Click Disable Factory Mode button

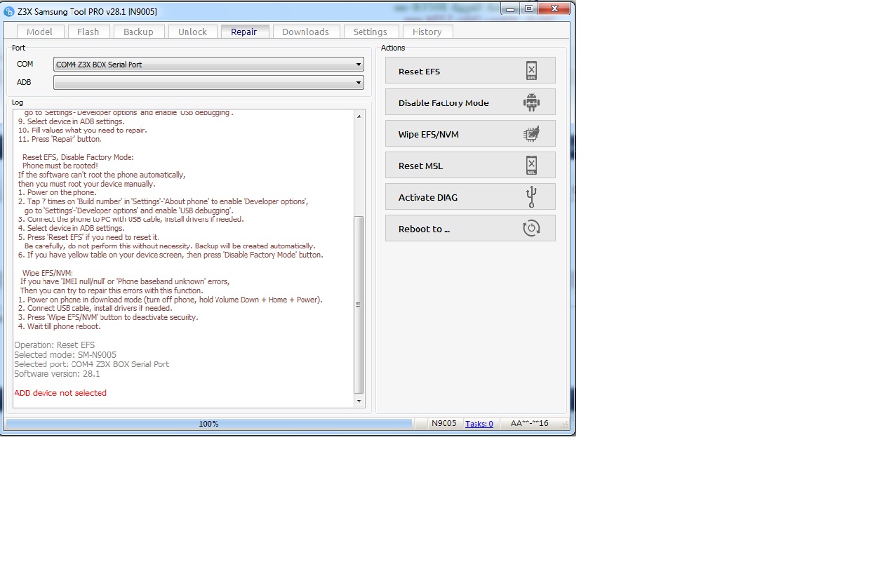470,102
